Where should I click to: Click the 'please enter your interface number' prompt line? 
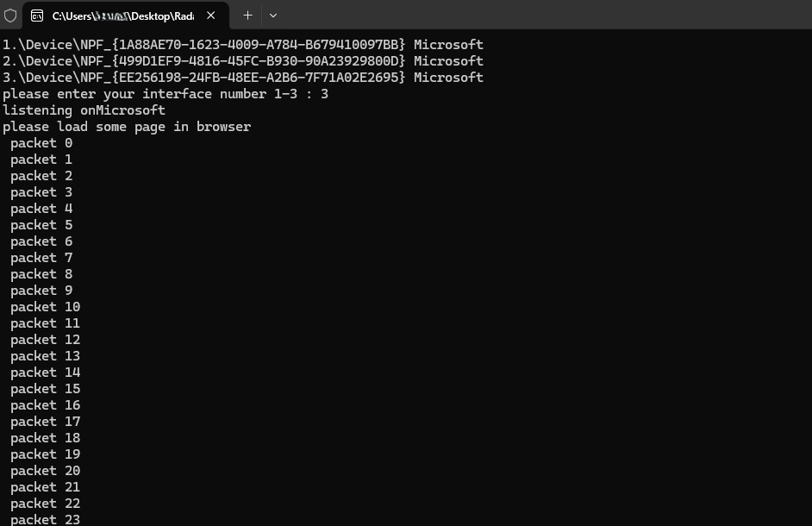click(x=166, y=94)
